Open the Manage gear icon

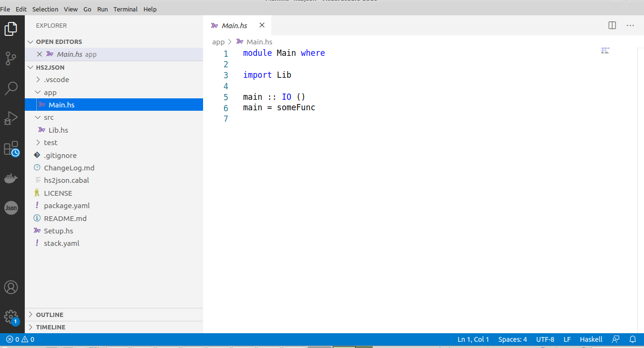click(11, 317)
